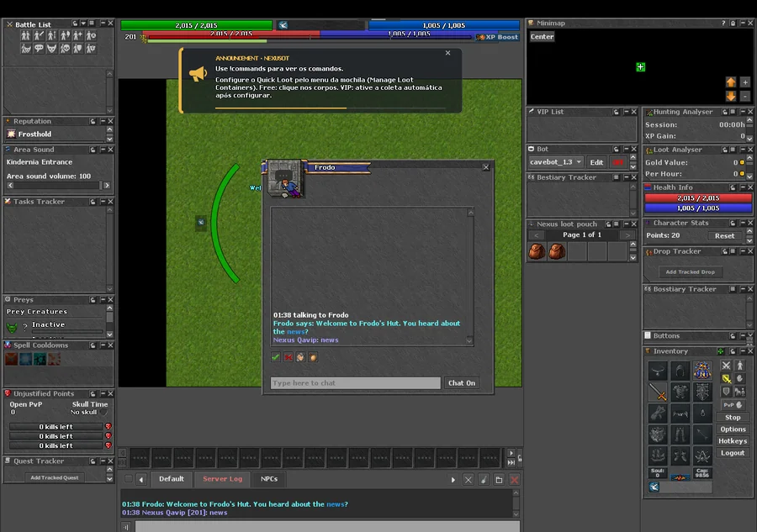Screen dimensions: 757x532
Task: Click the left arrow before the Default tab
Action: [141, 479]
